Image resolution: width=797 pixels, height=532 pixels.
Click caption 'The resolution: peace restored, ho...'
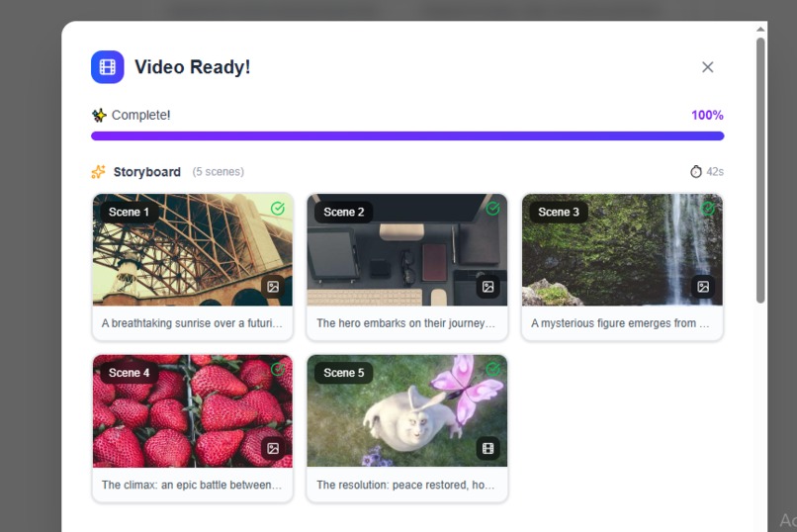point(405,485)
